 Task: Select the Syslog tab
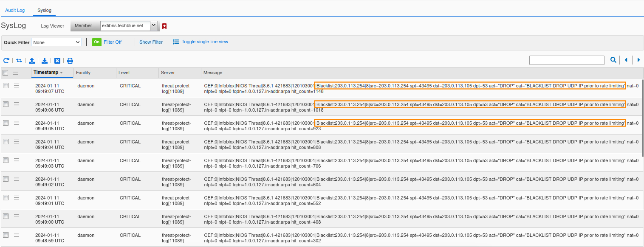44,10
